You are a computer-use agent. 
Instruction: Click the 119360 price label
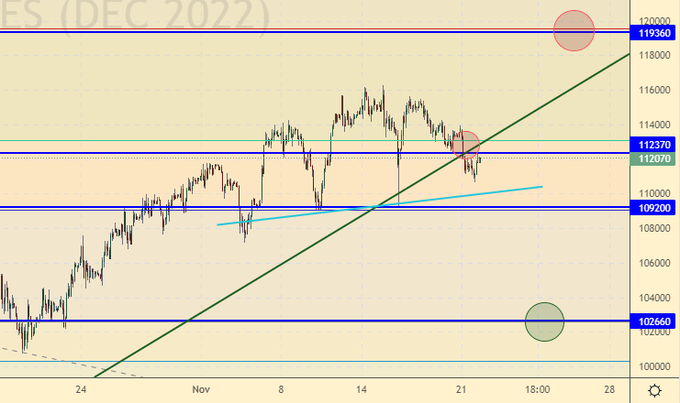654,33
